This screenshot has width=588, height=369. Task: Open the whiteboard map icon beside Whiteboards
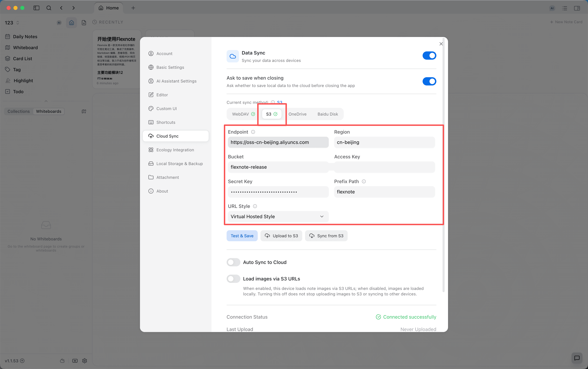pos(84,111)
